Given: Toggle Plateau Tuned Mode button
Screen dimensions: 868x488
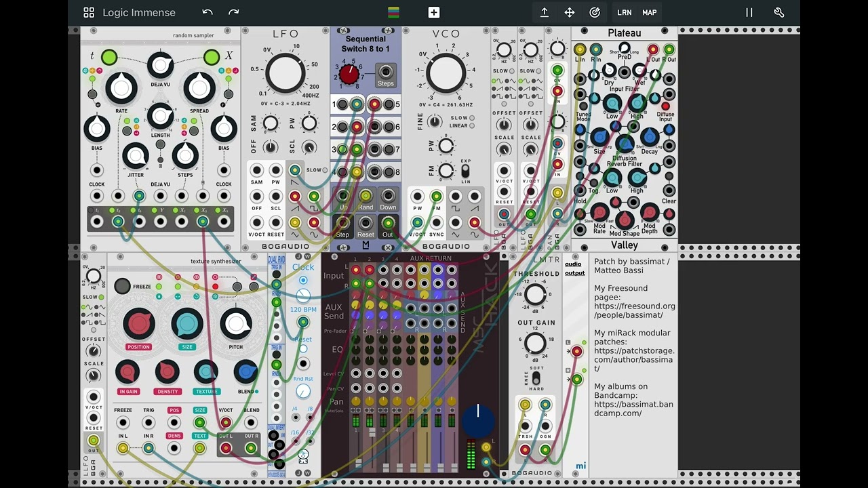Looking at the screenshot, I should 582,106.
